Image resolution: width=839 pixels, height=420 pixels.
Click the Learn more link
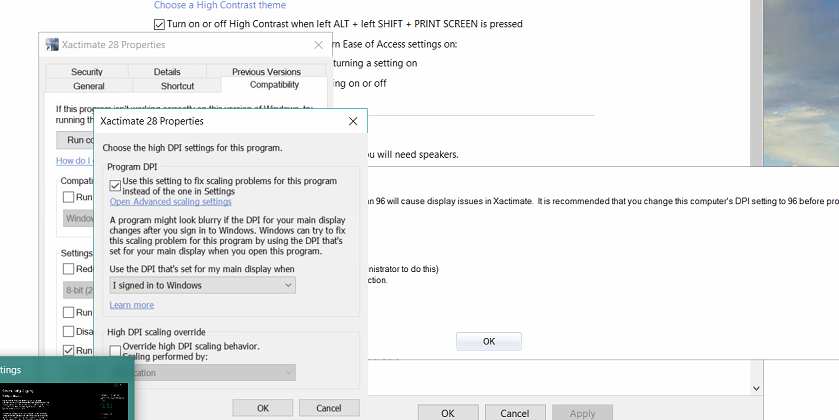tap(132, 305)
